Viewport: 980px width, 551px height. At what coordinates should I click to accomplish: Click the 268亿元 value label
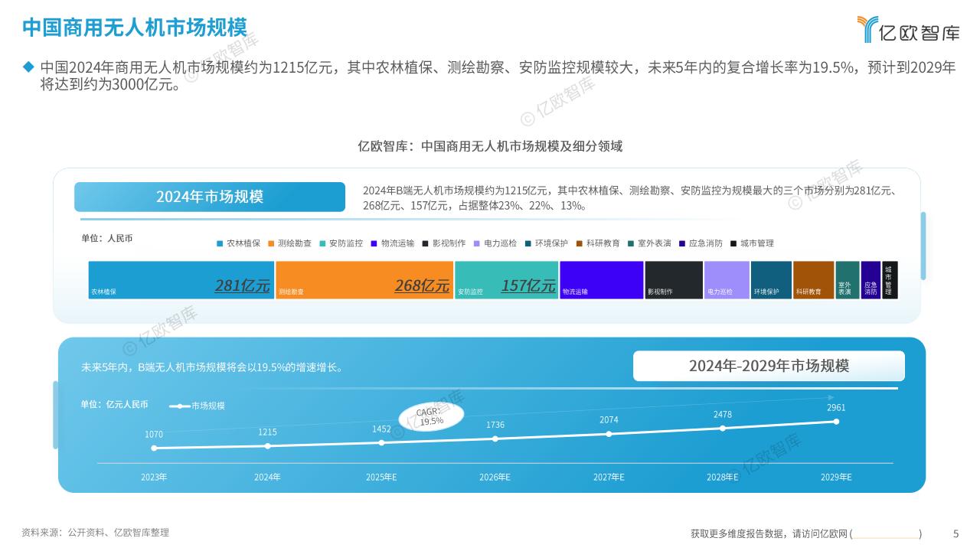coord(422,286)
